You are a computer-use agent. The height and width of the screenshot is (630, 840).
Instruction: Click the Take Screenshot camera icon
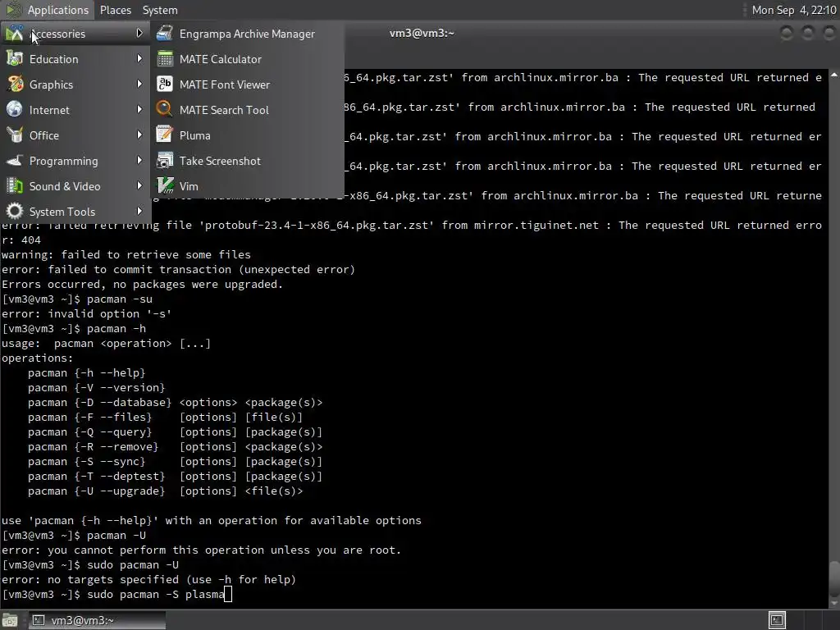(x=164, y=160)
